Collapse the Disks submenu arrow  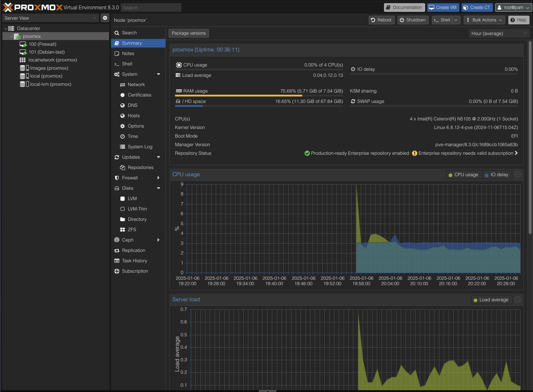(x=159, y=188)
